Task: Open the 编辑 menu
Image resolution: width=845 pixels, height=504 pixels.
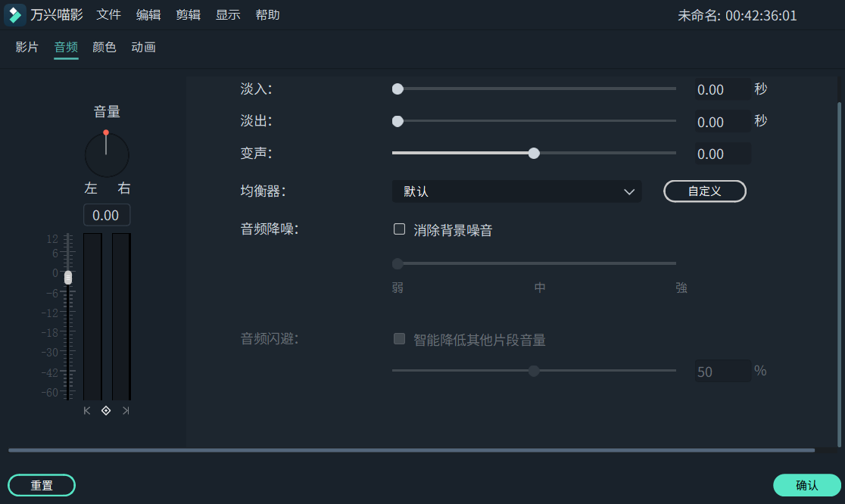Action: pyautogui.click(x=148, y=14)
